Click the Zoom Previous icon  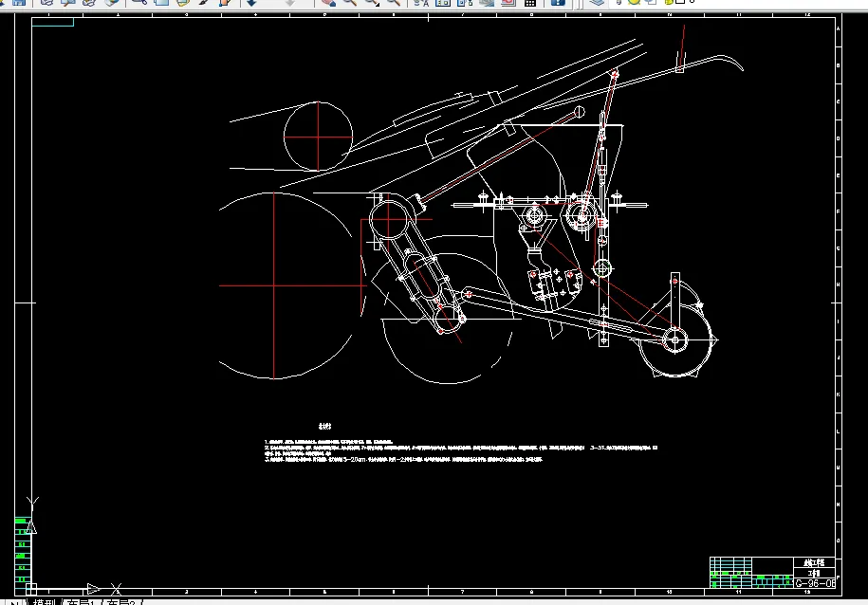pyautogui.click(x=394, y=3)
